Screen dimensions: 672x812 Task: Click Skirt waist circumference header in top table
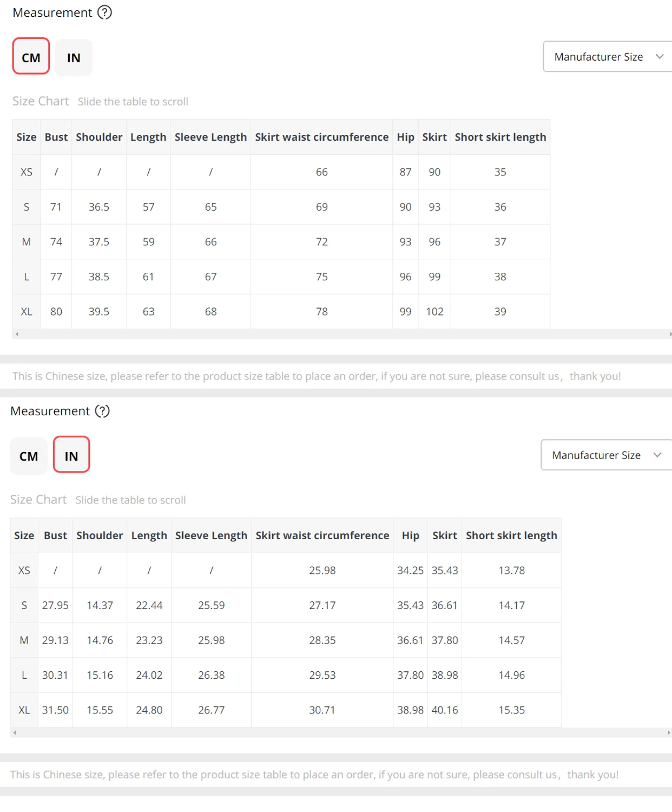click(321, 137)
